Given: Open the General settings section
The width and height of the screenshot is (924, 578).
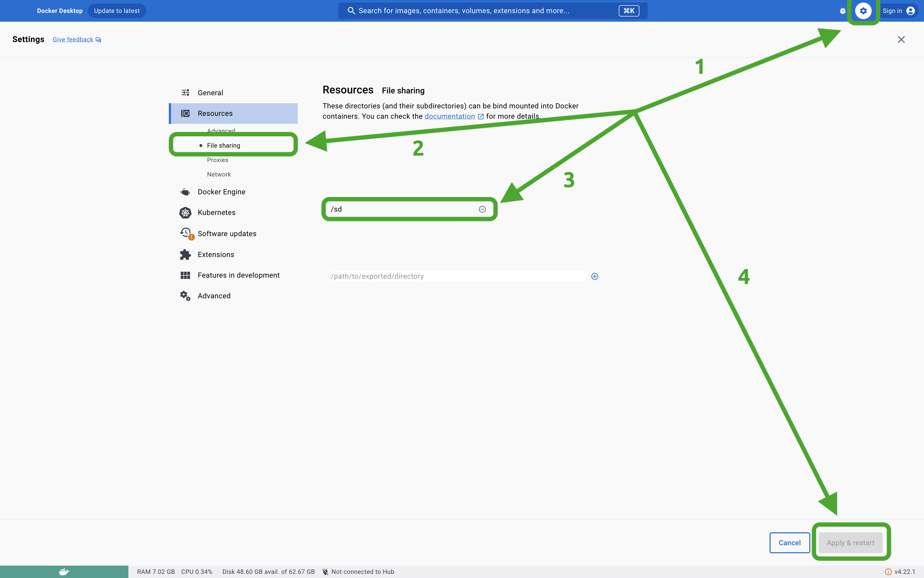Looking at the screenshot, I should pos(233,93).
